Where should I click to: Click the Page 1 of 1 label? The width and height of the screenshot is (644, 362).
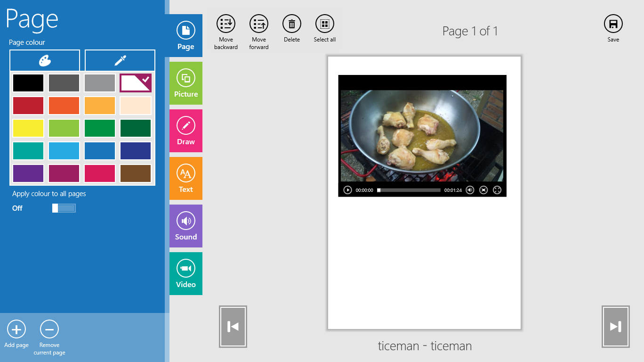coord(470,31)
